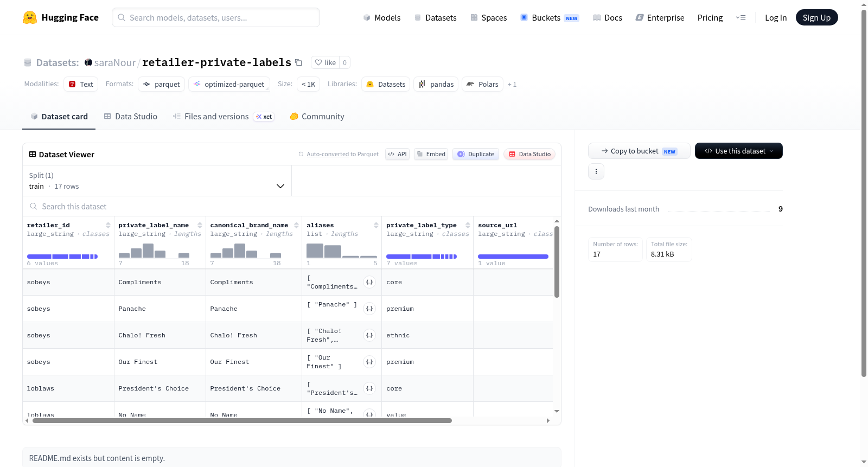Screen dimensions: 868x467
Task: Open the navigation overflow menu icon
Action: click(x=741, y=17)
